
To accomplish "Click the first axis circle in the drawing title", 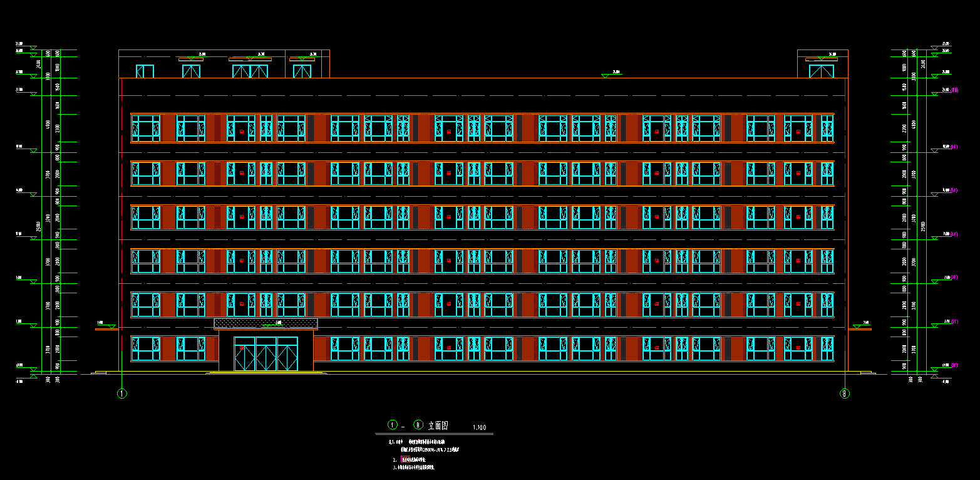I will point(393,425).
